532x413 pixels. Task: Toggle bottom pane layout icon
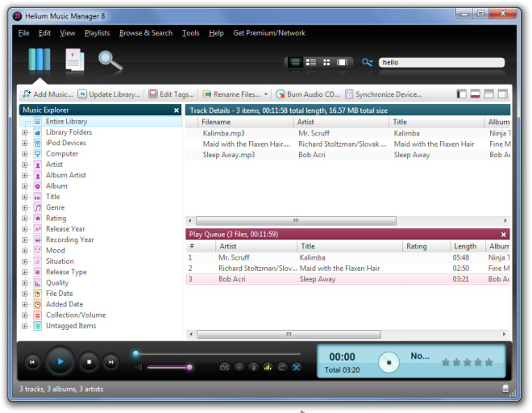click(x=475, y=94)
